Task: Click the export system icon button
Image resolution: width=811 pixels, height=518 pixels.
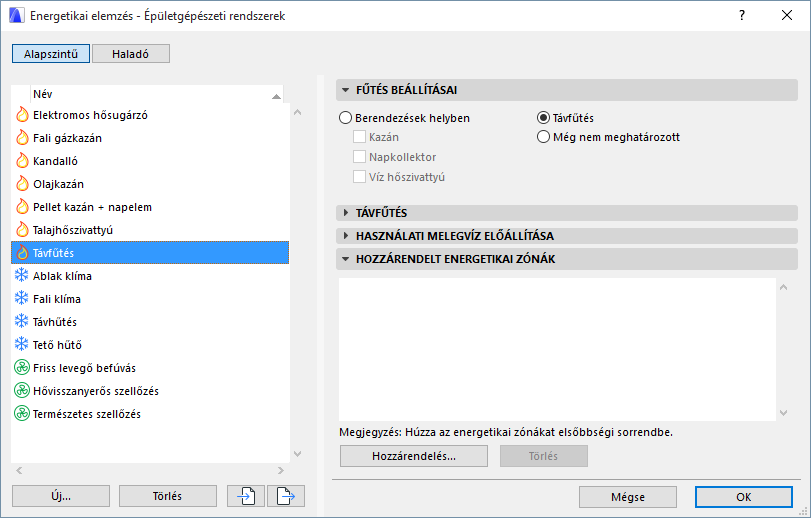Action: 286,496
